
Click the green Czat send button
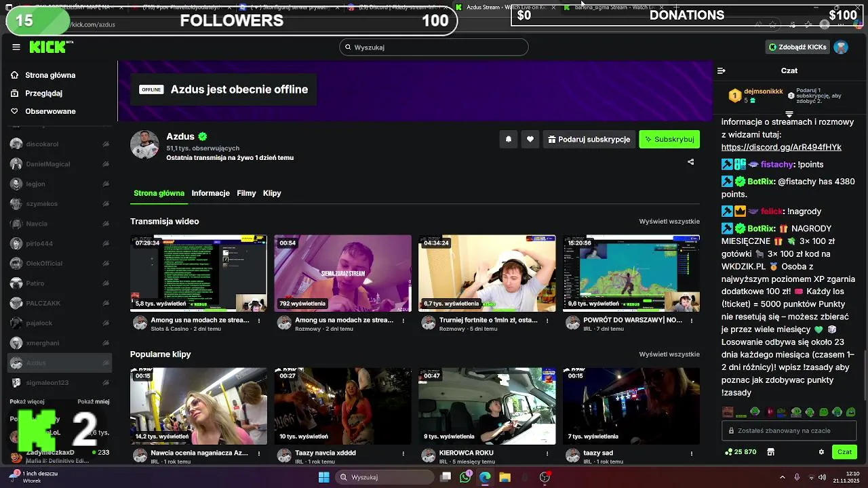click(844, 452)
